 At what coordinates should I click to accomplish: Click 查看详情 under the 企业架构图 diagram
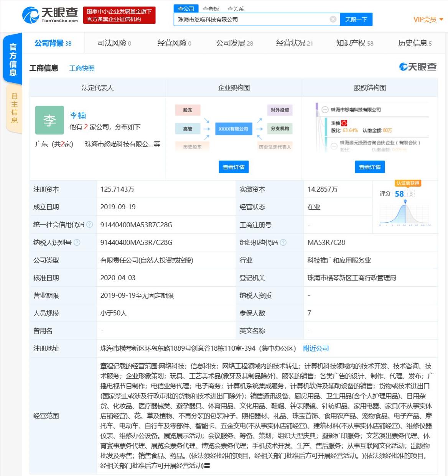tap(234, 167)
